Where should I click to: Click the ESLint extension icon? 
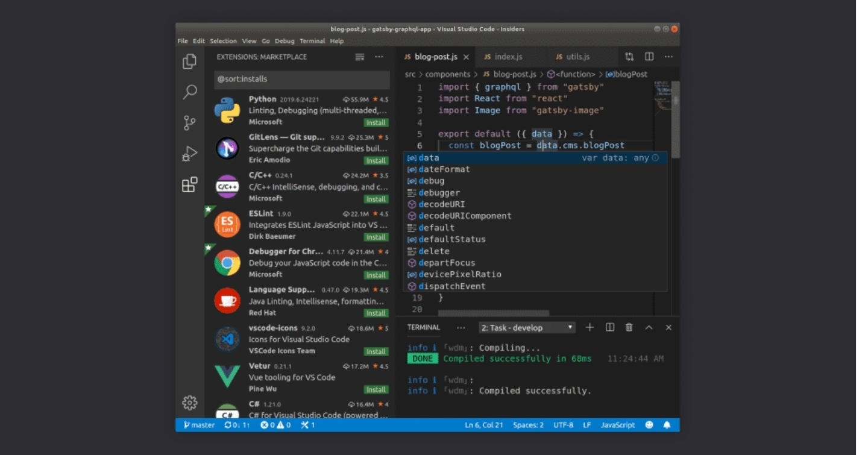227,225
